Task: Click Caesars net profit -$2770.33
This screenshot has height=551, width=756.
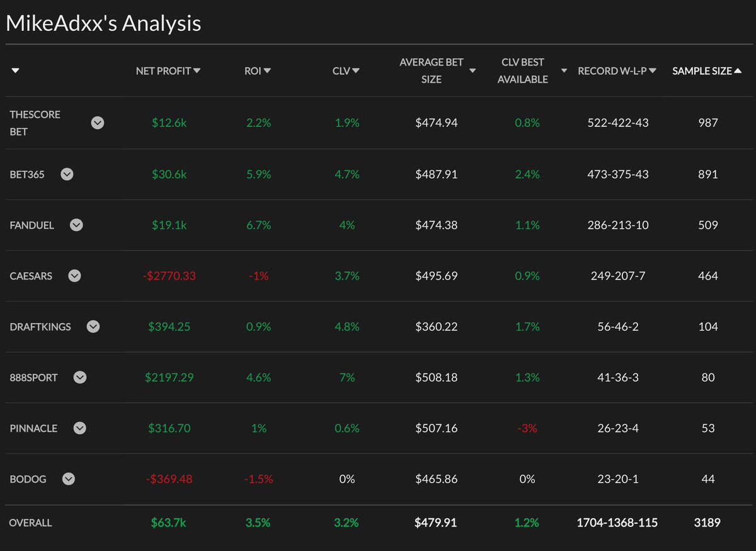Action: [169, 276]
